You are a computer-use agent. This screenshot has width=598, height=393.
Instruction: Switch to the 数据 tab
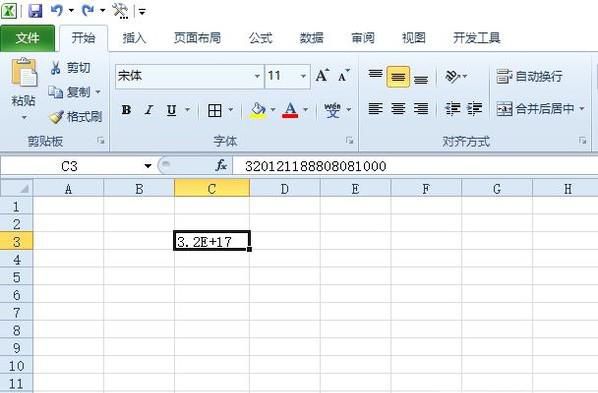(x=312, y=38)
